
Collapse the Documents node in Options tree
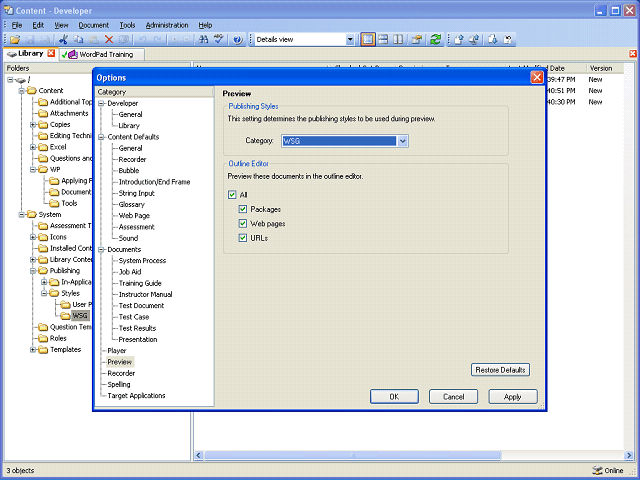(x=101, y=249)
